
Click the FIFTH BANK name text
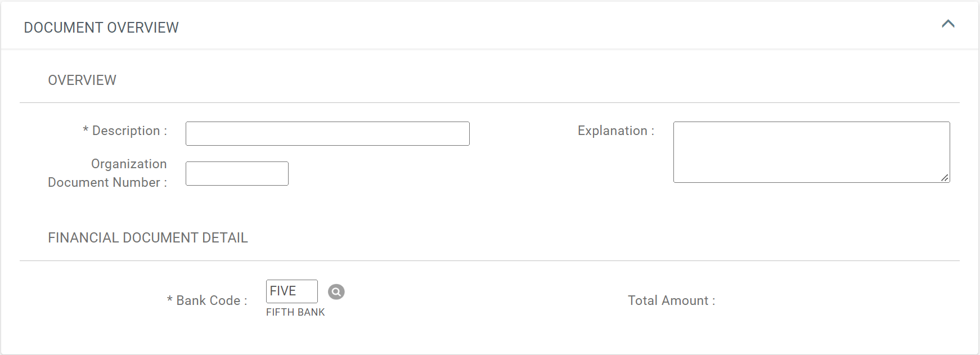(x=295, y=312)
